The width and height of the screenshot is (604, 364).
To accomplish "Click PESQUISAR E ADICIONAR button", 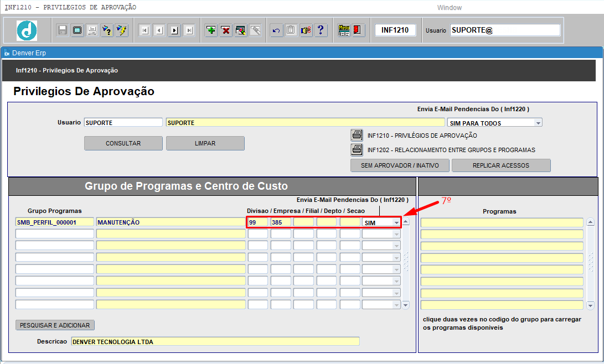I will pos(55,325).
